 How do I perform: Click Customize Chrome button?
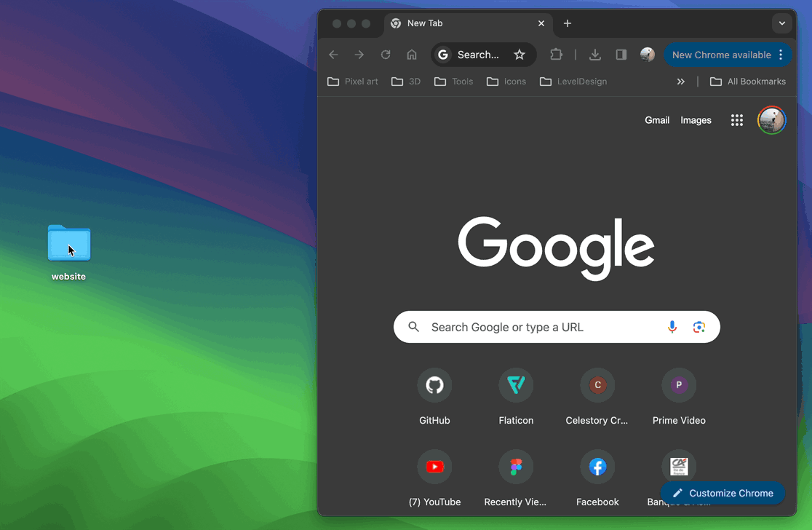pyautogui.click(x=723, y=493)
